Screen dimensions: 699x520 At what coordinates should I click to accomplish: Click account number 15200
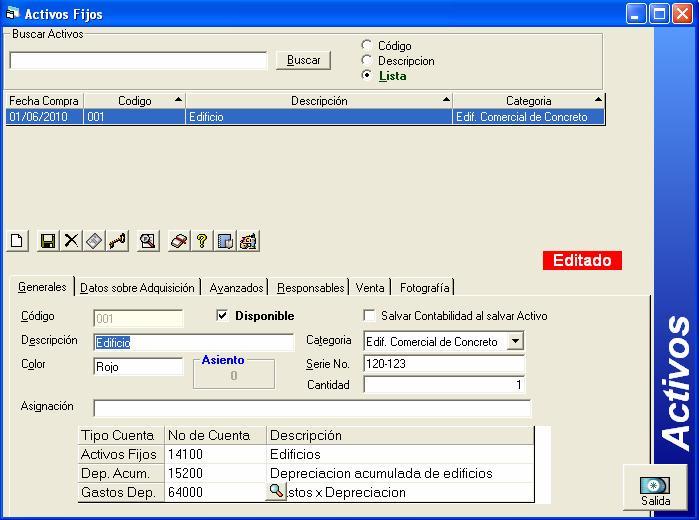click(215, 473)
